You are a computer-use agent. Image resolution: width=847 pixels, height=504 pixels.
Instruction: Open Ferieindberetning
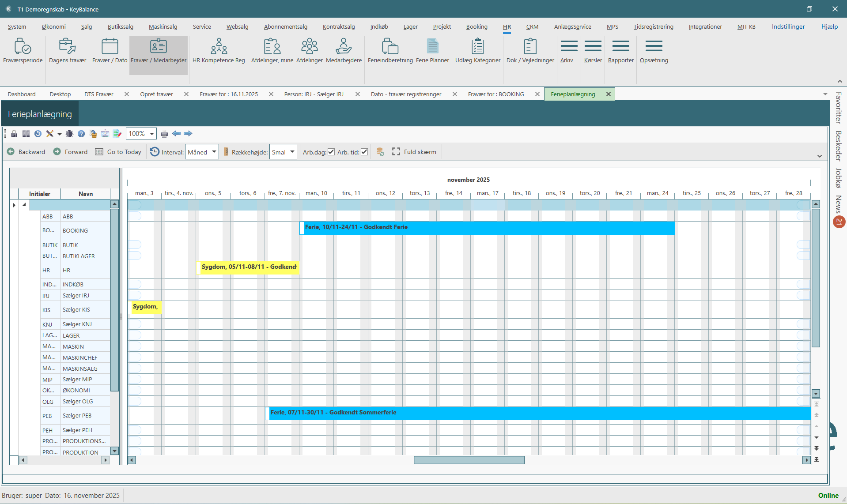pyautogui.click(x=389, y=52)
